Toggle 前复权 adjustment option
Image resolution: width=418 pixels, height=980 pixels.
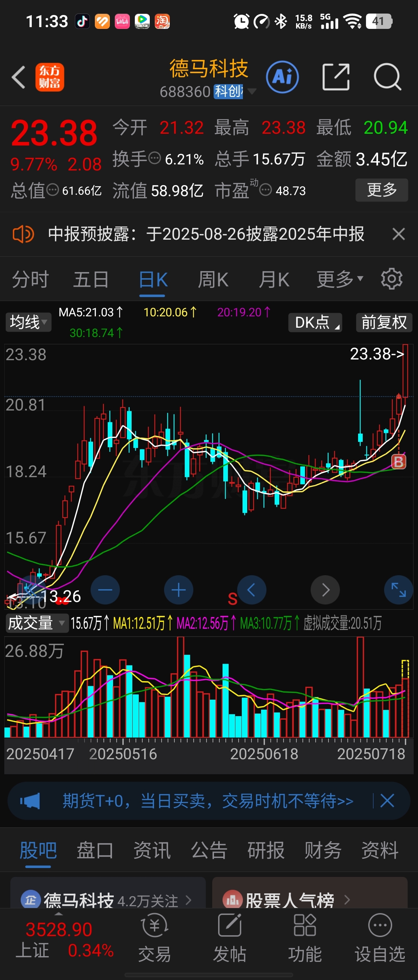point(384,323)
